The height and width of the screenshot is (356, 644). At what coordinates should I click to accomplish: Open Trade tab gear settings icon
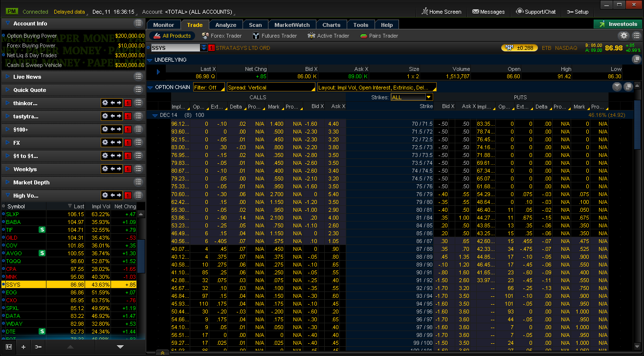pos(623,36)
